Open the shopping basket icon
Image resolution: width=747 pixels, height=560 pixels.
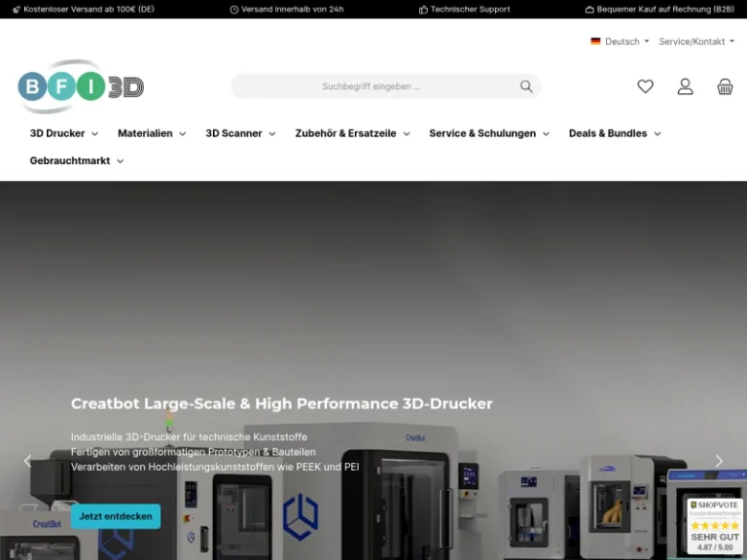[x=725, y=87]
